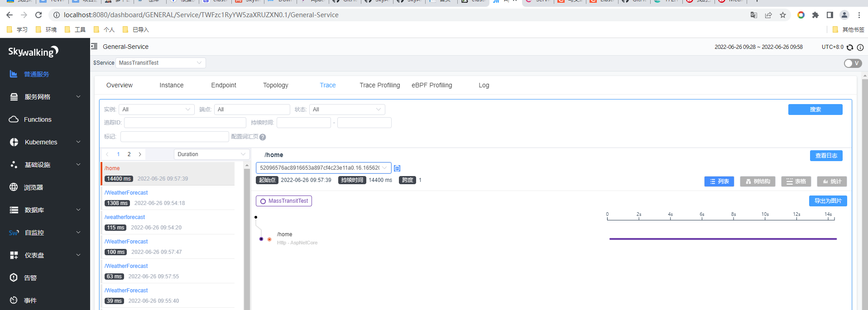
Task: Click the Kubernetes sidebar icon
Action: (x=14, y=142)
